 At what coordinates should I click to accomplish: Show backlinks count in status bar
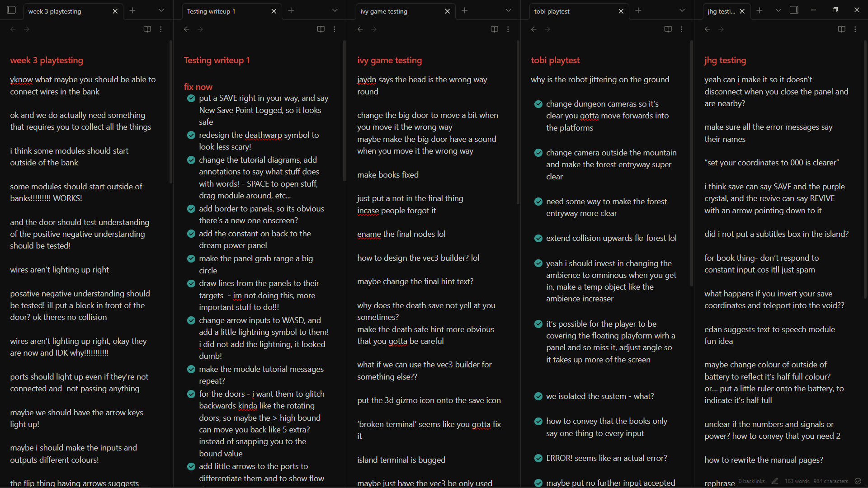coord(751,481)
